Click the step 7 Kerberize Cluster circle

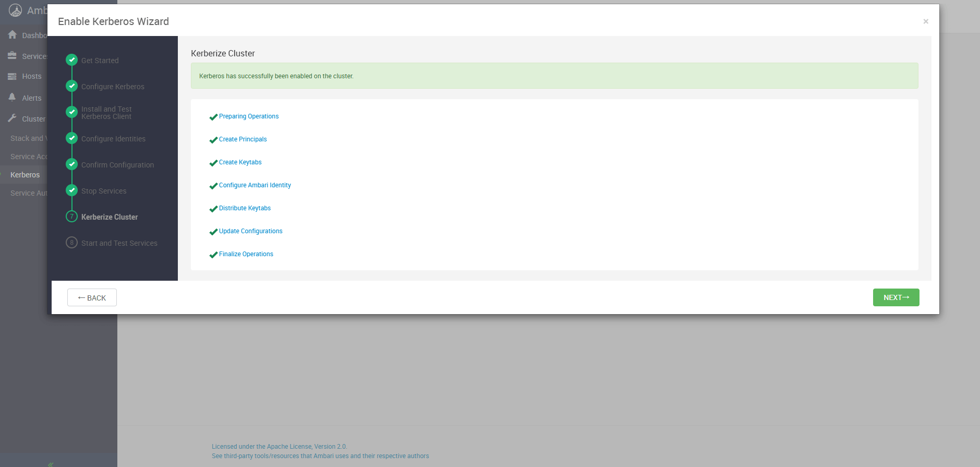pos(72,217)
